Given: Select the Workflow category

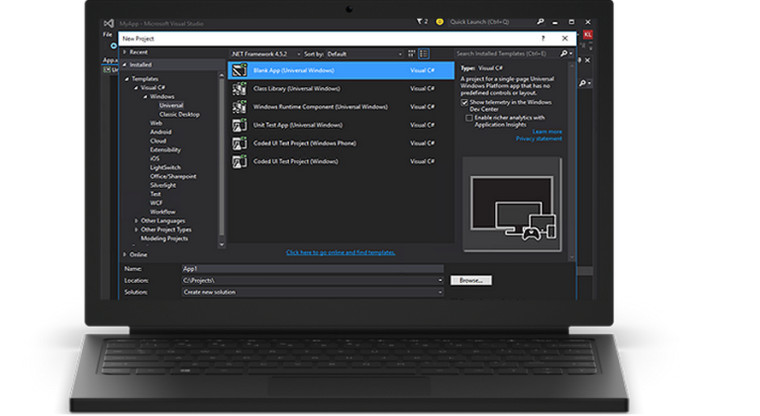Looking at the screenshot, I should pyautogui.click(x=163, y=212).
